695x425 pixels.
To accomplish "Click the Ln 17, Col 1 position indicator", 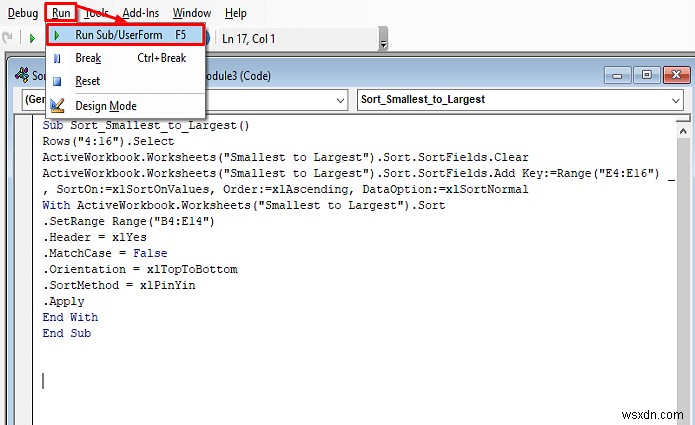I will point(249,39).
